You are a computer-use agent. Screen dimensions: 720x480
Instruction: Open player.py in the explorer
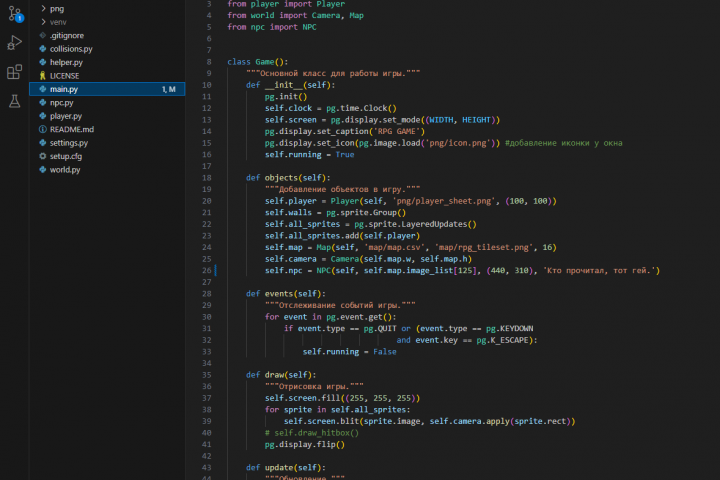coord(66,116)
